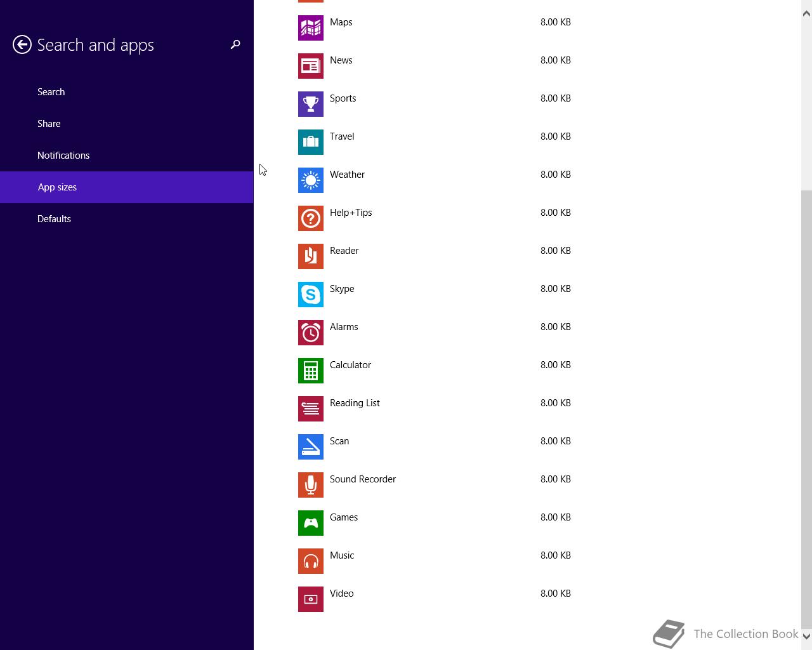Click the Music app name
Screen dimensions: 812x650
pos(342,555)
